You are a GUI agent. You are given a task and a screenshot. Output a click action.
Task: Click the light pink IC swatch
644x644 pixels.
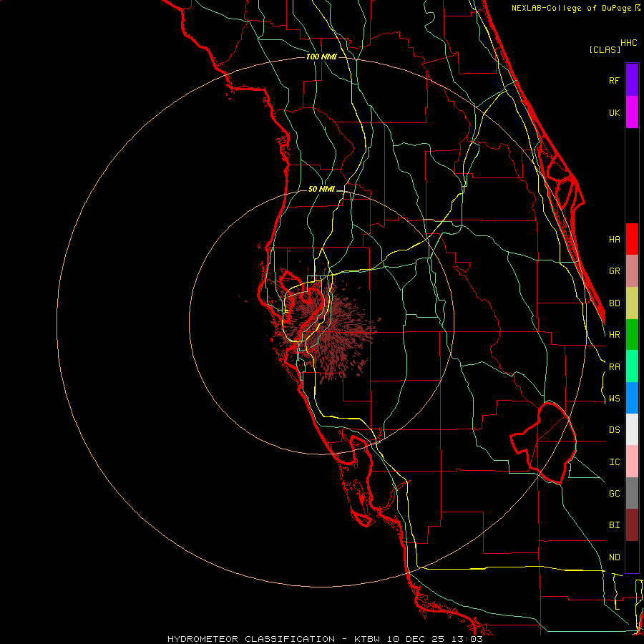632,462
